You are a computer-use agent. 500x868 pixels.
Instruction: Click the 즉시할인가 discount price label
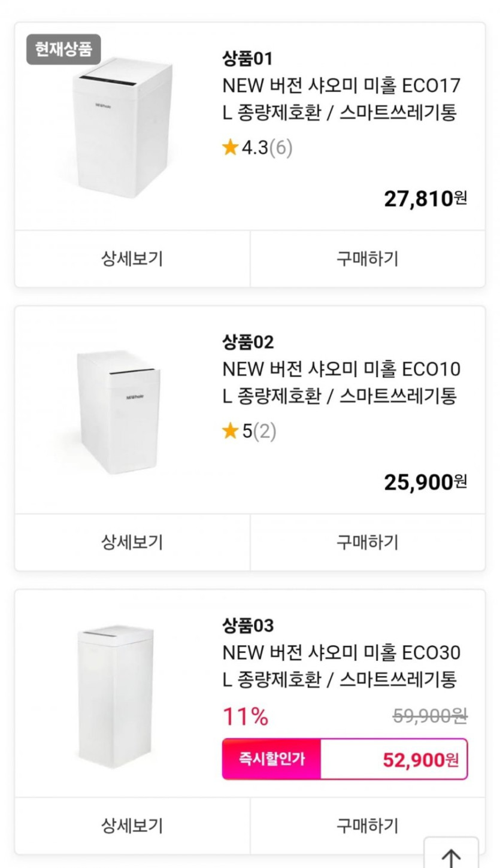pos(272,759)
